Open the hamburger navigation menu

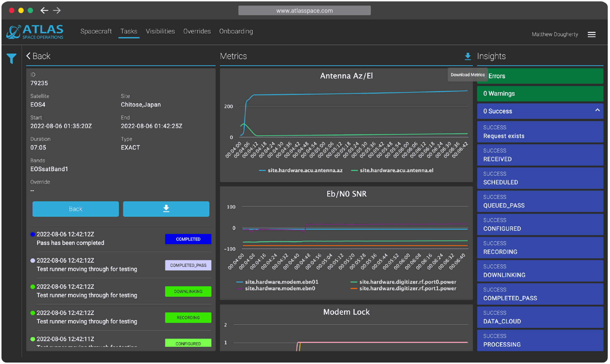click(592, 34)
